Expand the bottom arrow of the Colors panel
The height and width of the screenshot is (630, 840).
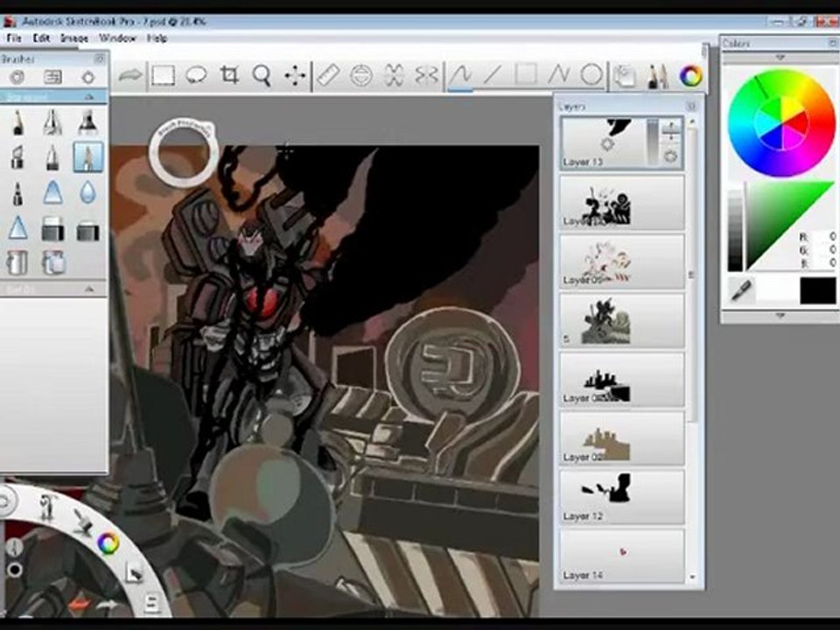(780, 316)
